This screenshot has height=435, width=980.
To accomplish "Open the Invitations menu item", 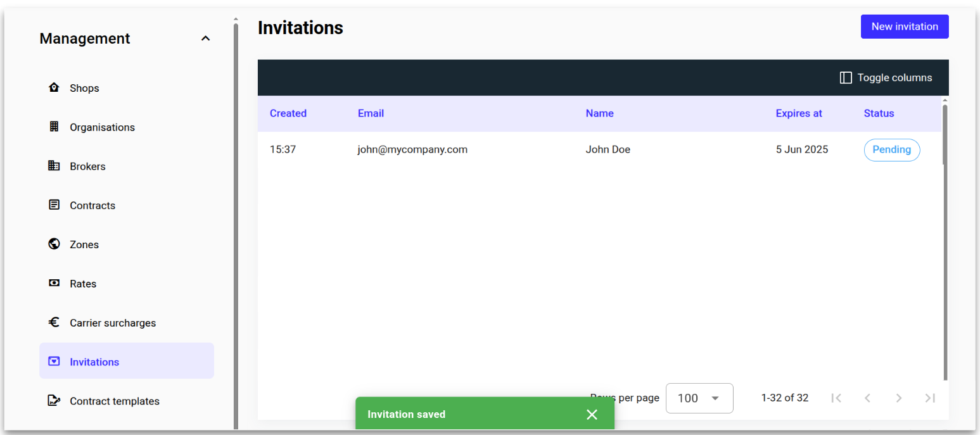I will pos(94,362).
